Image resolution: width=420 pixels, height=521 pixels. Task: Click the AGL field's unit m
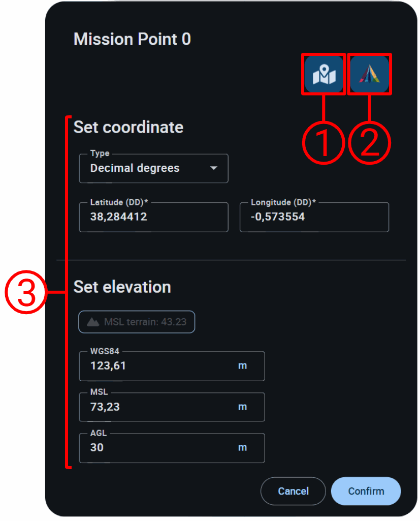pos(243,448)
